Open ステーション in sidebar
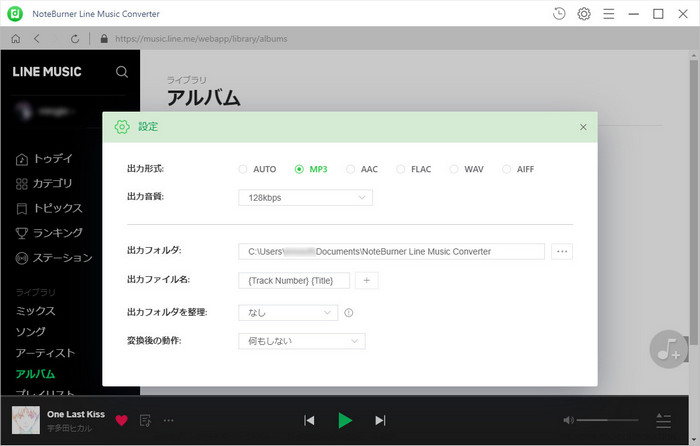 (54, 258)
